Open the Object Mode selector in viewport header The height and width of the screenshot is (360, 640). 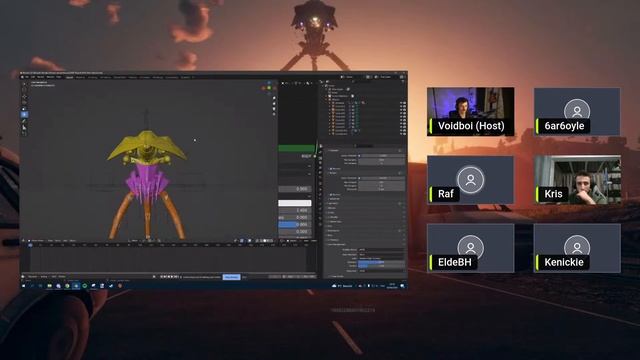tap(39, 240)
